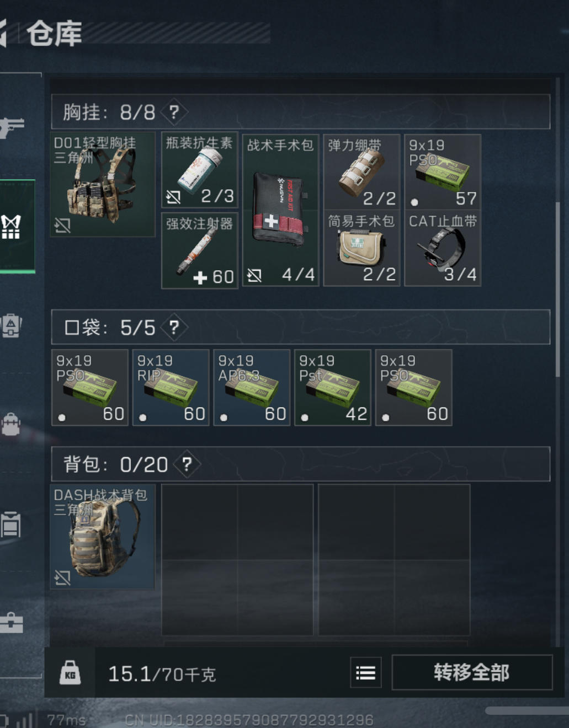This screenshot has width=569, height=728.
Task: Select the DASH战术背包 backpack item
Action: 103,537
